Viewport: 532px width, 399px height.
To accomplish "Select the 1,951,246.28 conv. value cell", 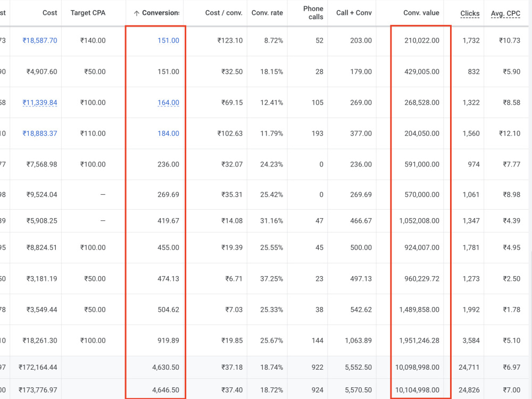I will [x=419, y=340].
